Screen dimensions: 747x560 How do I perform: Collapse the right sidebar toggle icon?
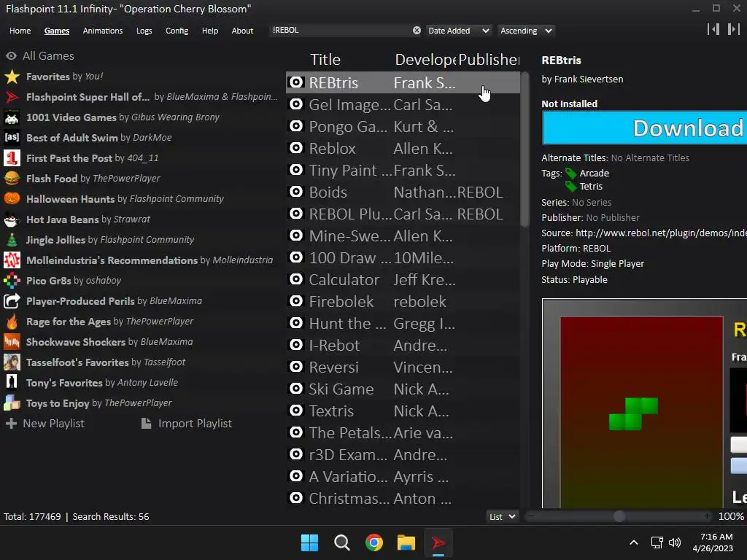[x=734, y=29]
